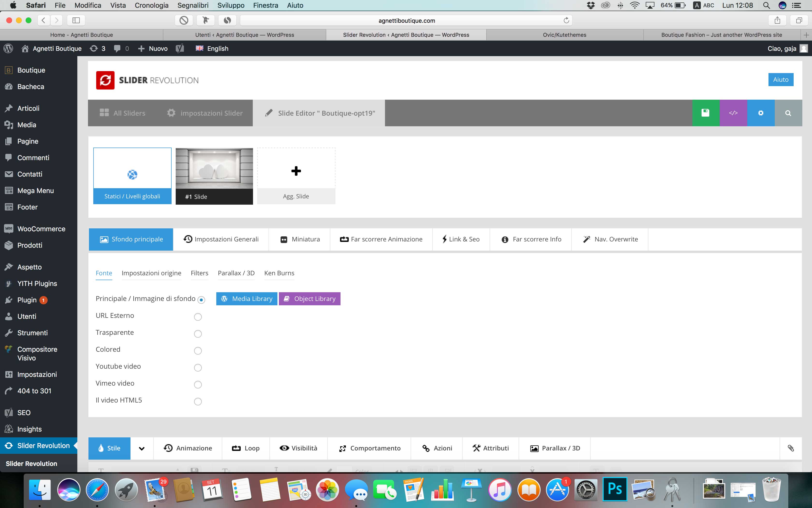The height and width of the screenshot is (508, 812).
Task: Click the paperclip icon in layer toolbar
Action: pos(791,448)
